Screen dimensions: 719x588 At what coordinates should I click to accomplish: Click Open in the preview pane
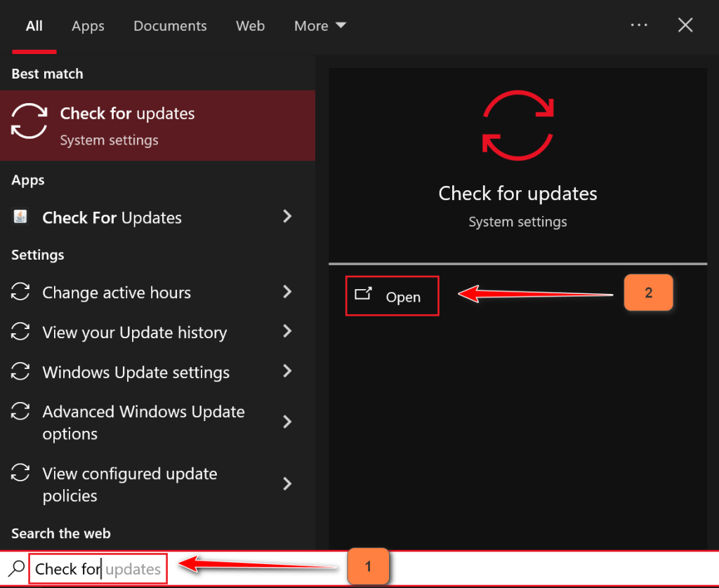click(x=392, y=296)
